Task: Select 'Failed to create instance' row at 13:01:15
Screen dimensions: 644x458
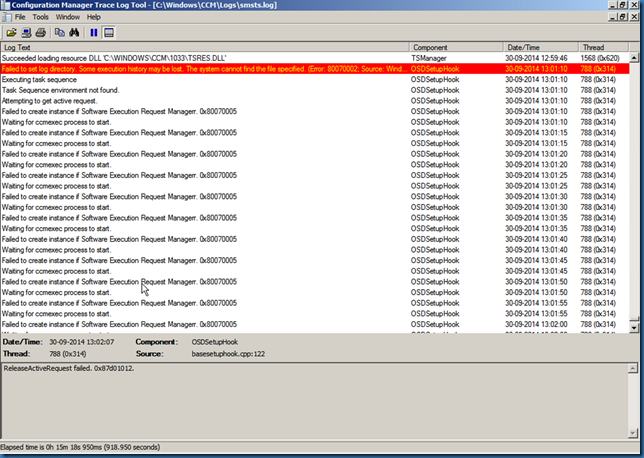Action: (315, 133)
